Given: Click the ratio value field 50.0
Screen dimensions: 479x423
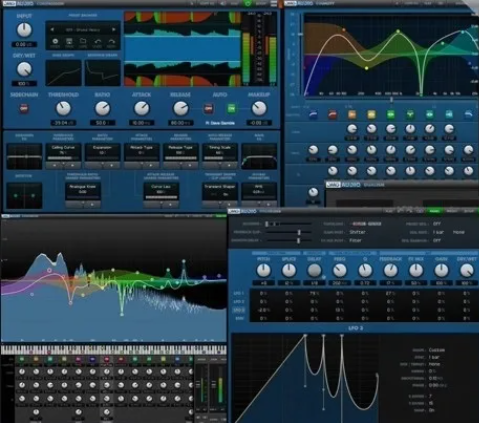Looking at the screenshot, I should [102, 123].
